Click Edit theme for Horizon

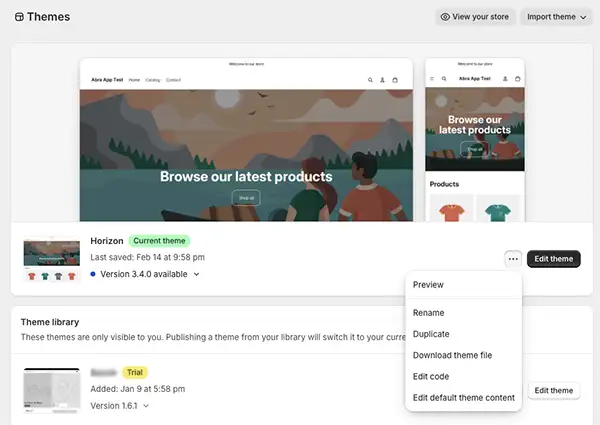tap(553, 259)
